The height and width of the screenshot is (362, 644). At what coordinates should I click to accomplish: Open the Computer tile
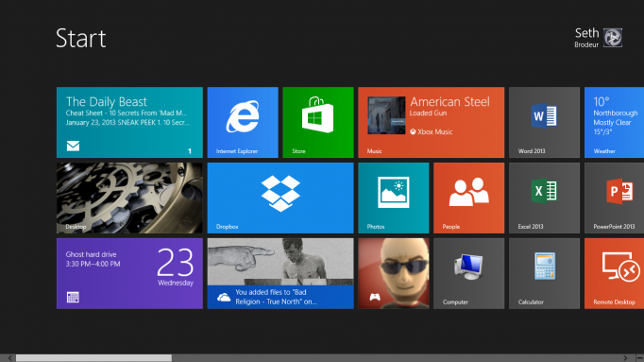coord(468,273)
